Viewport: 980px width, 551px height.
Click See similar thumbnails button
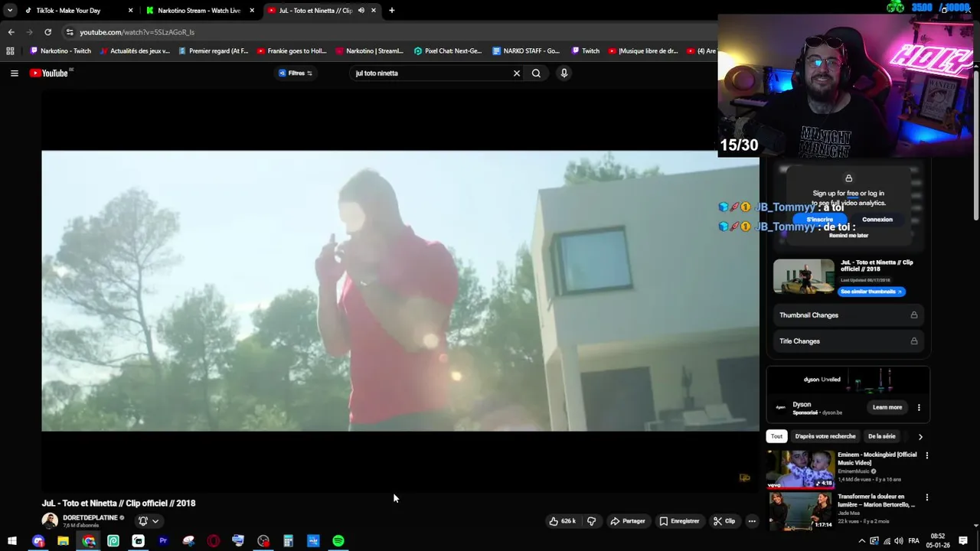pyautogui.click(x=871, y=292)
